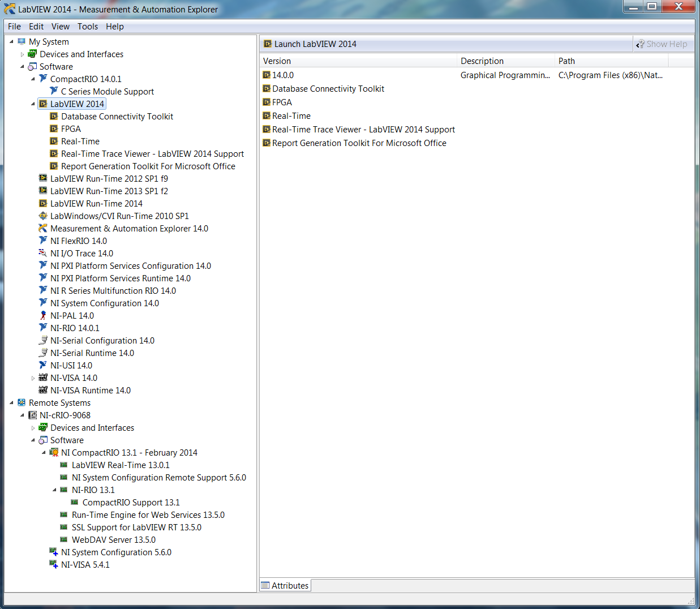Click the CompactRIO 14.0.1 icon

coord(43,79)
